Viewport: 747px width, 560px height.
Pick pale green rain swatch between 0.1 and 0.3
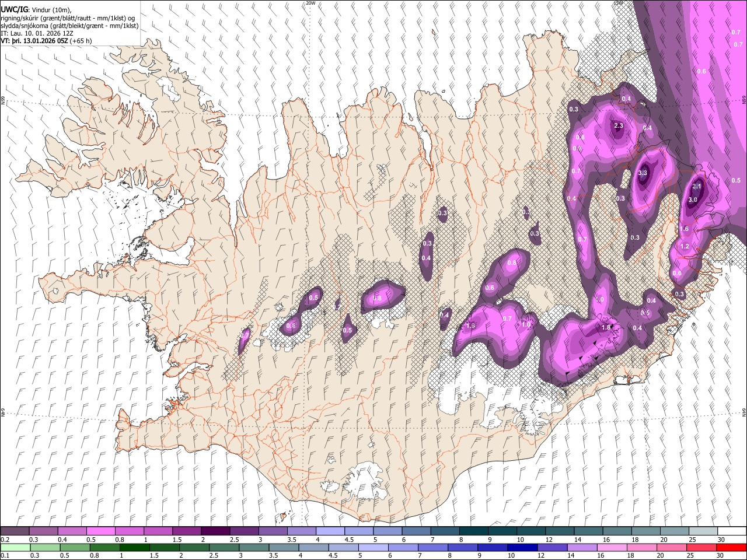click(15, 547)
